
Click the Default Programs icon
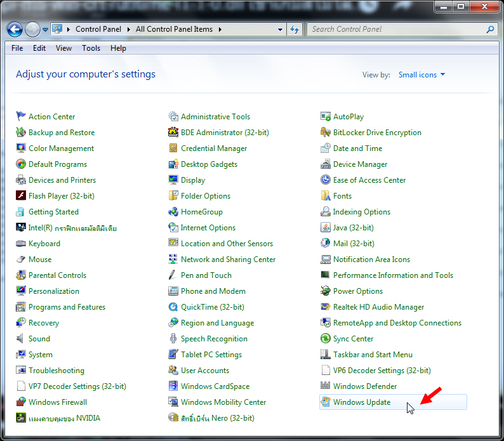tap(21, 164)
